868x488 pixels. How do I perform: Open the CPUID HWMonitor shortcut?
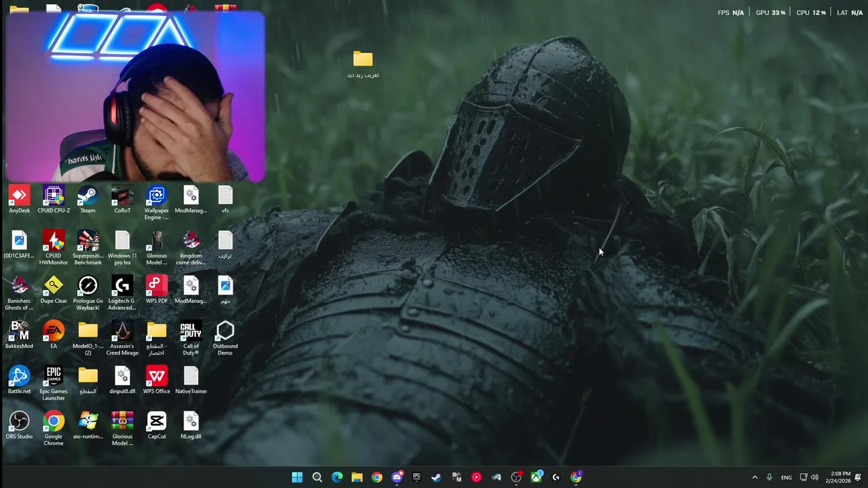(54, 248)
